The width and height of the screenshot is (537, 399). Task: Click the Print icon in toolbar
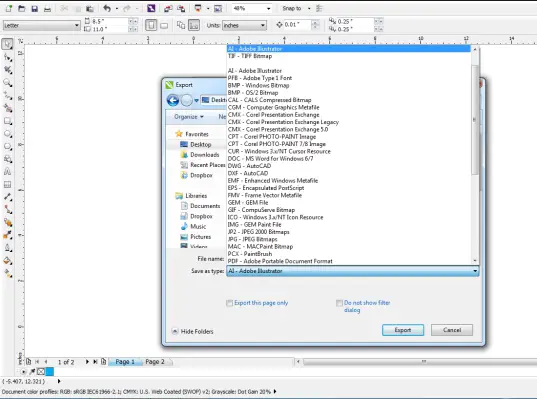47,8
